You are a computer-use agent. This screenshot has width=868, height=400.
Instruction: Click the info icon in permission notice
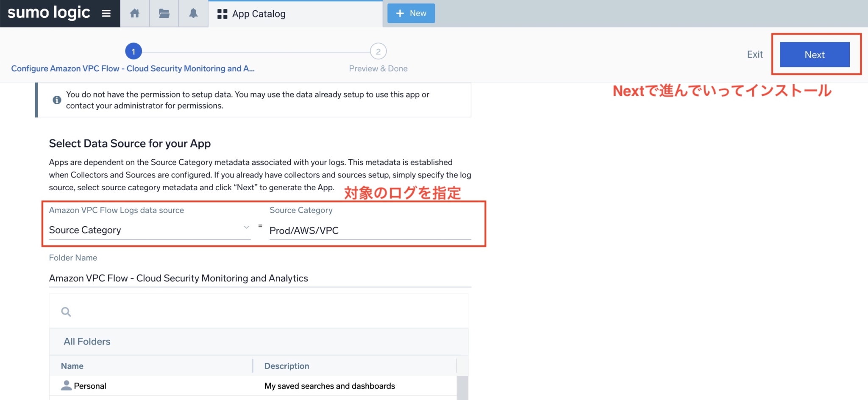coord(57,100)
